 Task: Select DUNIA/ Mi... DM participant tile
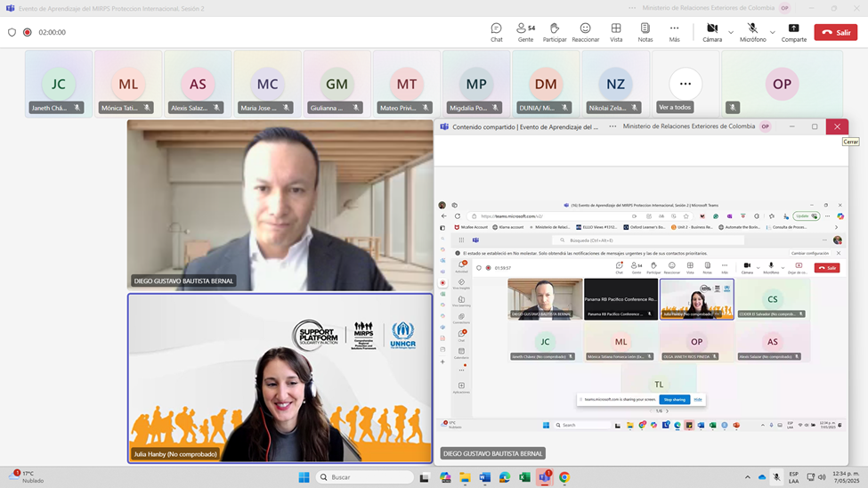[546, 84]
